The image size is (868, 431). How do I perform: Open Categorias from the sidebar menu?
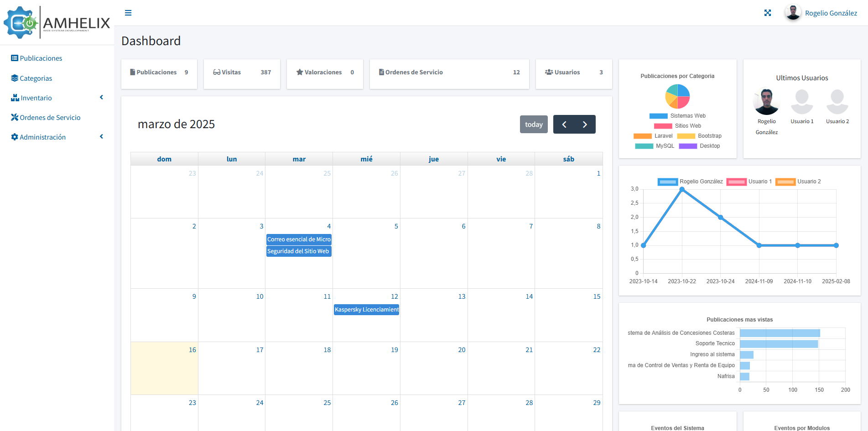[36, 78]
